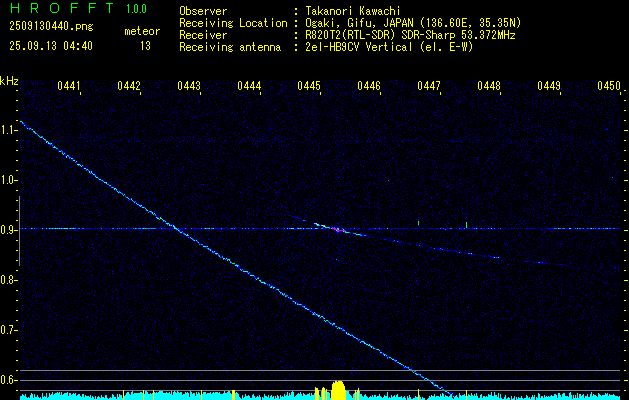Click receiver text R820T2(RTL-SDR) SDR-Sharp

(381, 35)
